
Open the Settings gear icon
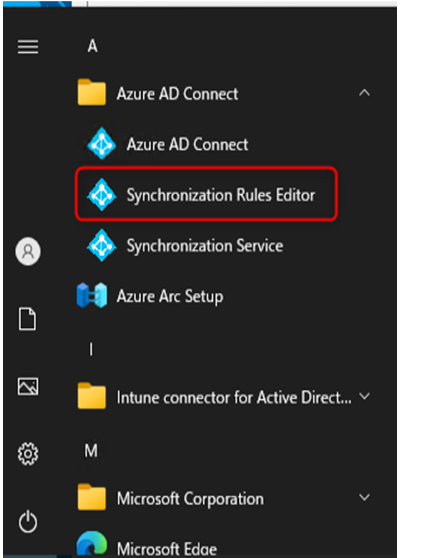tap(28, 454)
